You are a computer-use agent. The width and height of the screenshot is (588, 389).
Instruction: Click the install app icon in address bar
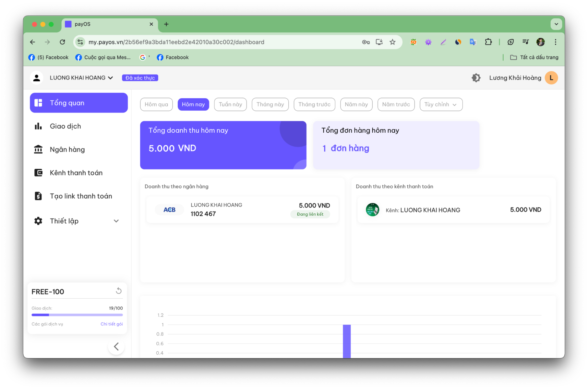[379, 42]
